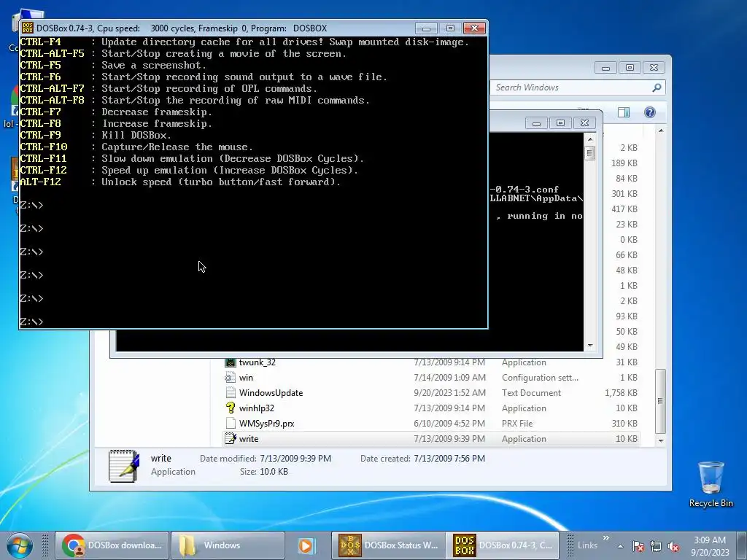Click the scroll up arrow in the DOSBox Status Window
This screenshot has width=747, height=560.
point(590,139)
